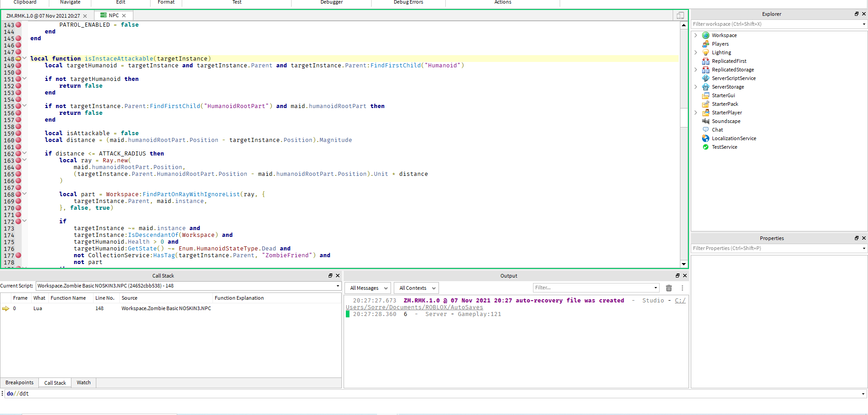
Task: Toggle breakpoint on line 149
Action: [x=19, y=66]
